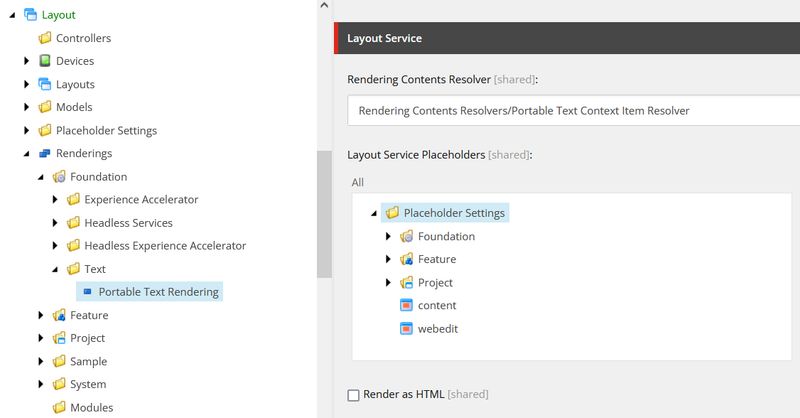Viewport: 800px width, 418px height.
Task: Collapse the Text folder node
Action: pyautogui.click(x=56, y=269)
